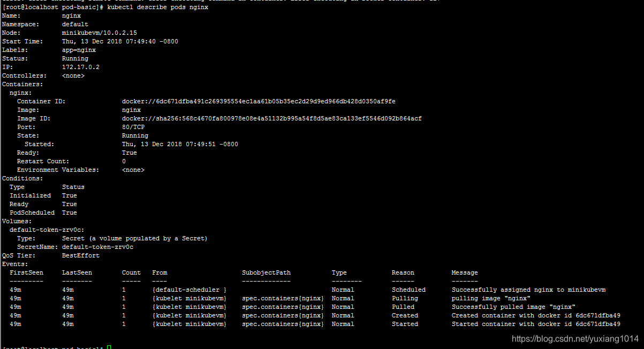
Task: Click the Image value 'nginx' under Containers
Action: point(131,110)
